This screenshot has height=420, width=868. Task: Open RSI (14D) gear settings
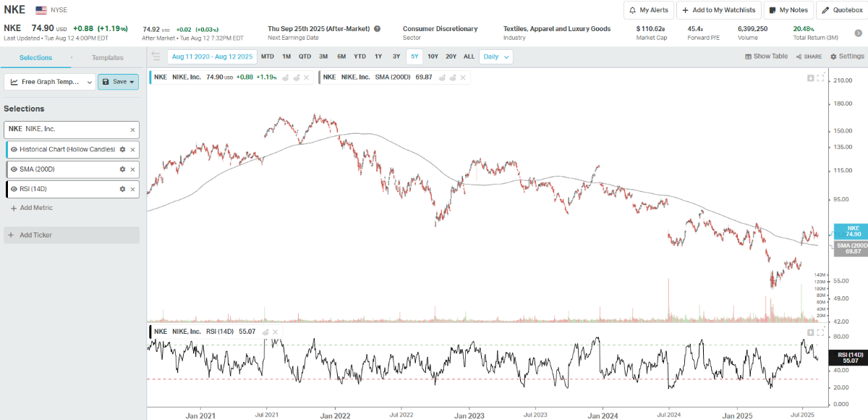122,189
